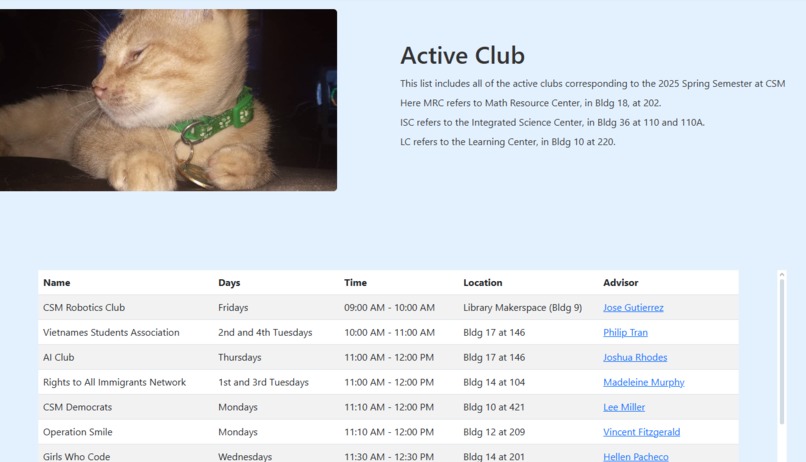Select the Operation Smile name cell
The width and height of the screenshot is (806, 462).
tap(78, 432)
